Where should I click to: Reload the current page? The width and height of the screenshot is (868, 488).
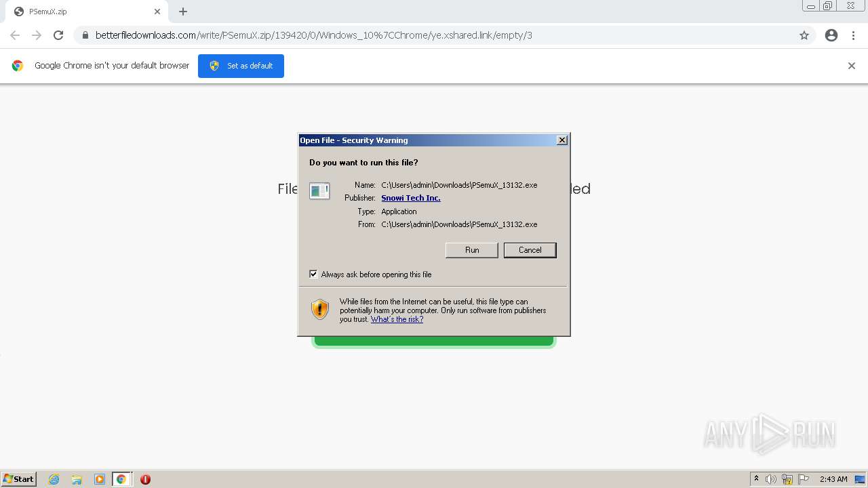pos(58,35)
